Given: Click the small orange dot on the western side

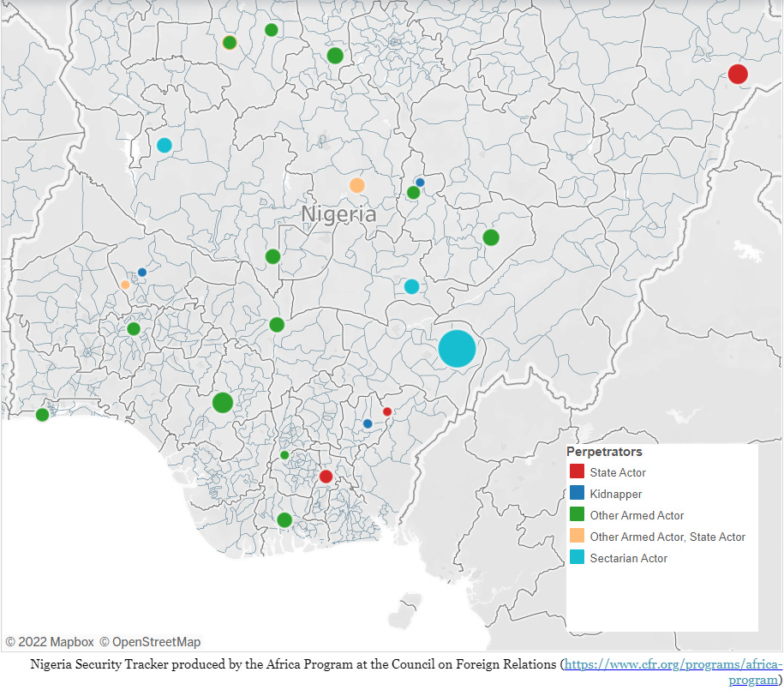Looking at the screenshot, I should 124,285.
